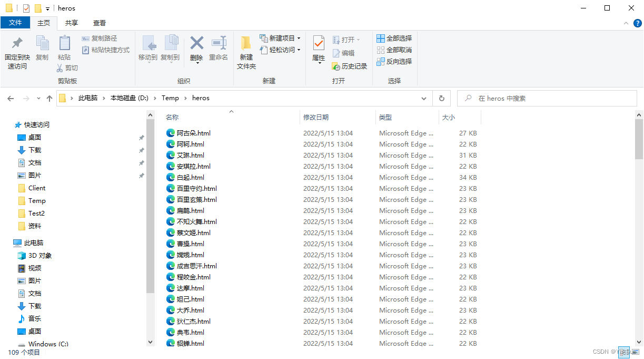The width and height of the screenshot is (644, 359).
Task: Click the Forward navigation arrow
Action: 26,98
